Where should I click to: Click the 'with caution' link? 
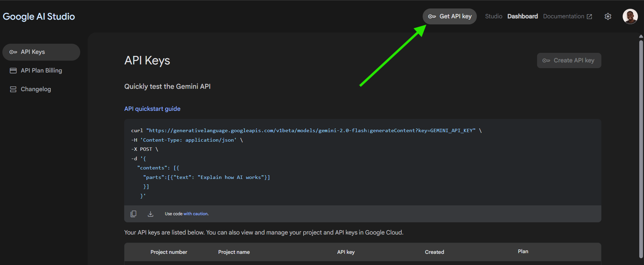tap(196, 214)
